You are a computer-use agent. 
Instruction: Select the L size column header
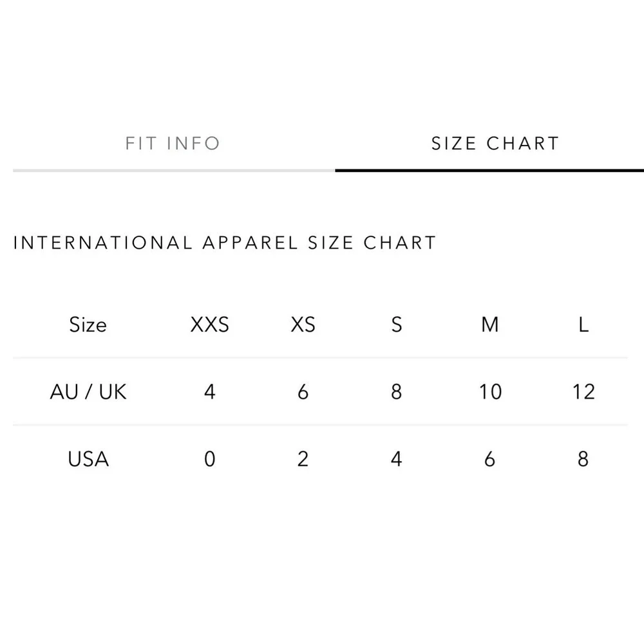click(583, 325)
